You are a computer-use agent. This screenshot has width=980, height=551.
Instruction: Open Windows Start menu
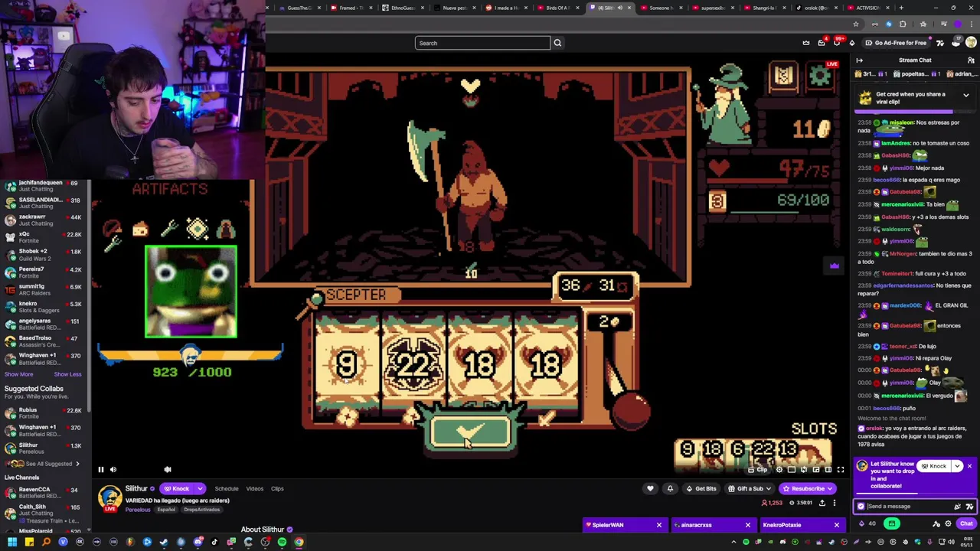12,542
